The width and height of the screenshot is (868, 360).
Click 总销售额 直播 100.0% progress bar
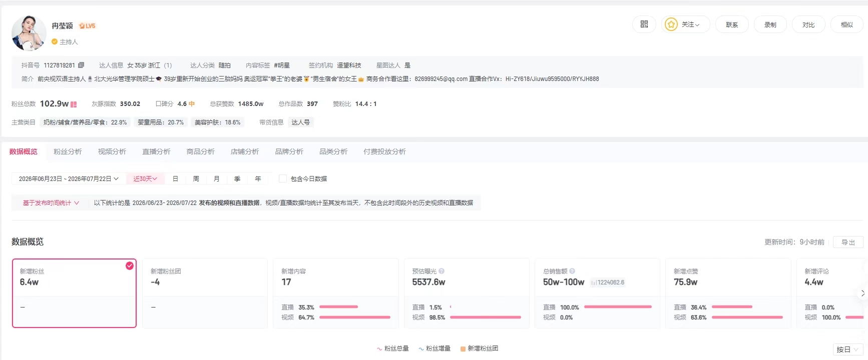(x=618, y=307)
